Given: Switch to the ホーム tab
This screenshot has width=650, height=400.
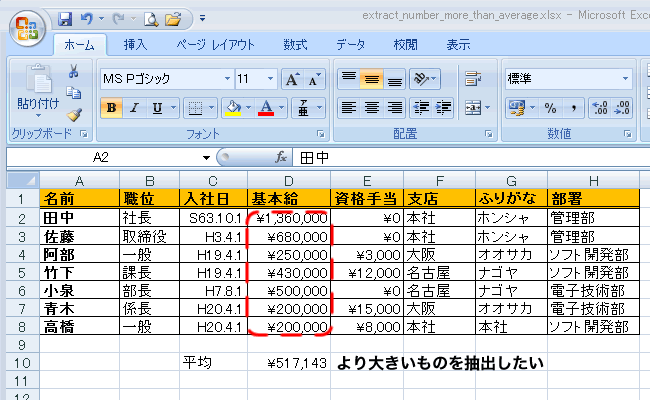Looking at the screenshot, I should tap(79, 45).
